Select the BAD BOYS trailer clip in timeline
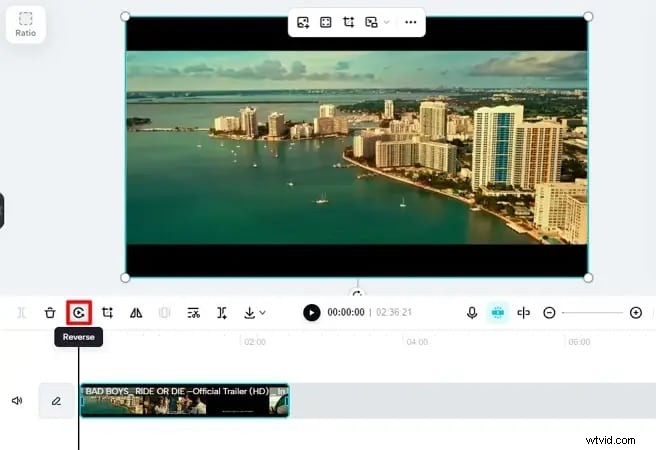Viewport: 656px width, 450px height. 184,401
